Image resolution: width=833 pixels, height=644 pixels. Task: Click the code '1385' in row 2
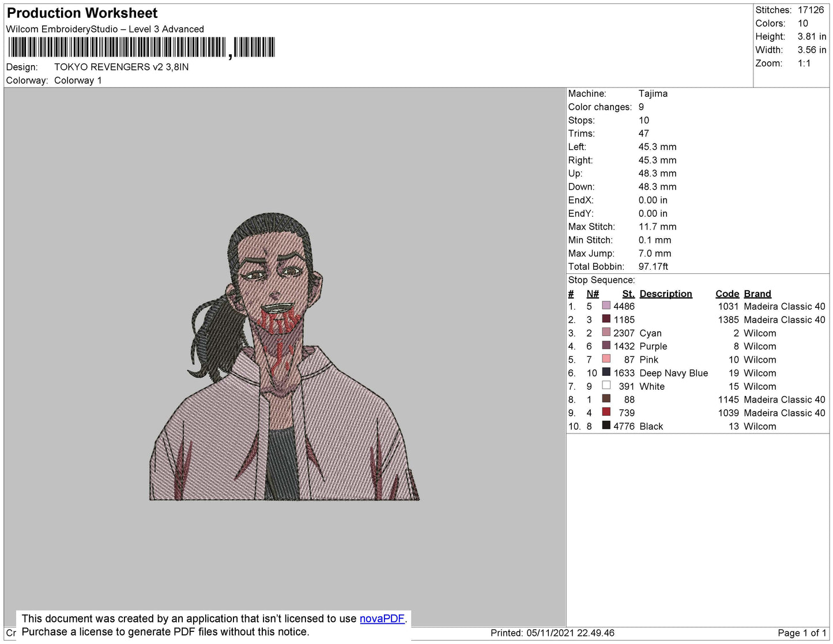(x=728, y=319)
